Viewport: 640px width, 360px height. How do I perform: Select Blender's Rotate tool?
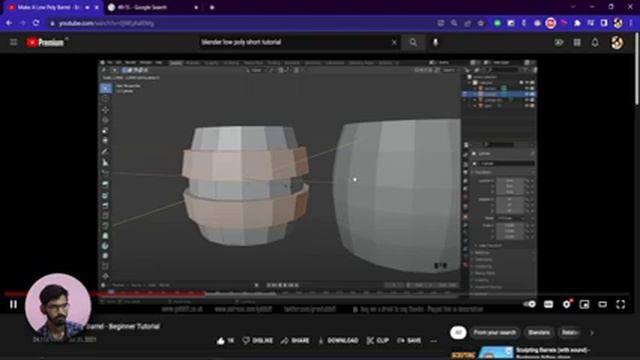105,120
